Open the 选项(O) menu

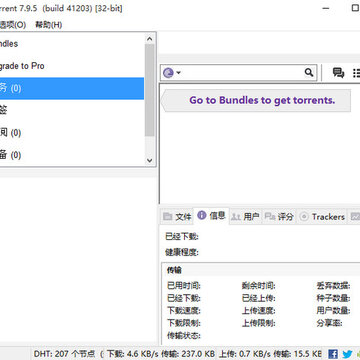[x=13, y=25]
